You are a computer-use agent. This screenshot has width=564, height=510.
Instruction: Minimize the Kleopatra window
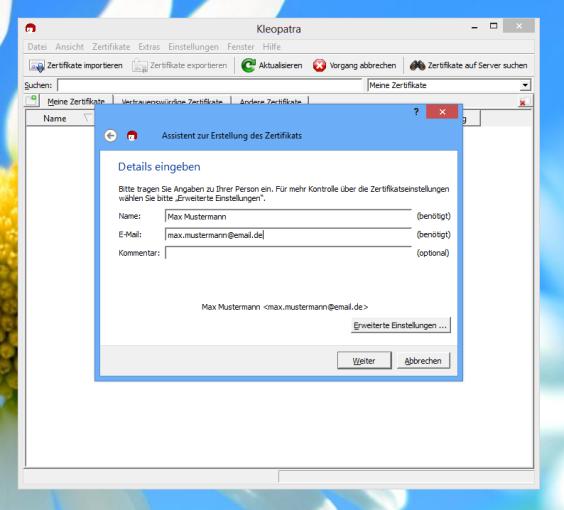[475, 27]
